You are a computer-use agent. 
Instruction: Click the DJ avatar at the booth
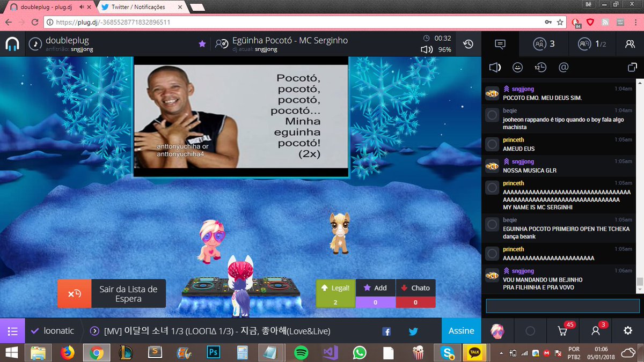pyautogui.click(x=240, y=287)
